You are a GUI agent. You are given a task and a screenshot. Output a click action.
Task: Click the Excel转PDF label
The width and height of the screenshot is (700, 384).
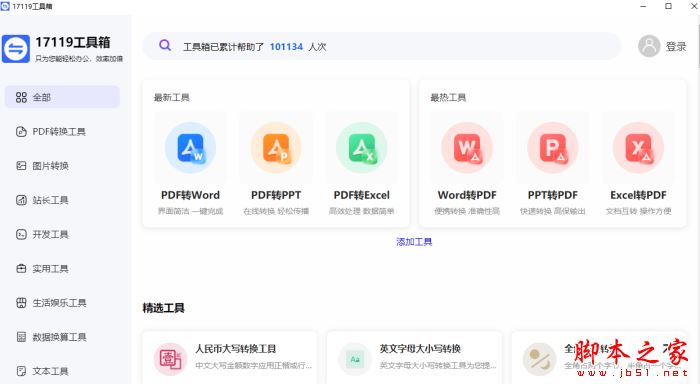point(638,195)
